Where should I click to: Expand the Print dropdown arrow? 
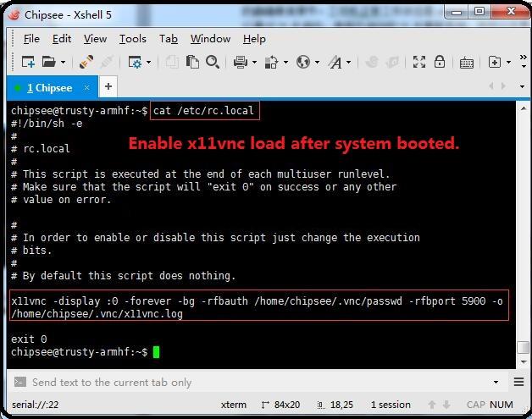point(254,63)
